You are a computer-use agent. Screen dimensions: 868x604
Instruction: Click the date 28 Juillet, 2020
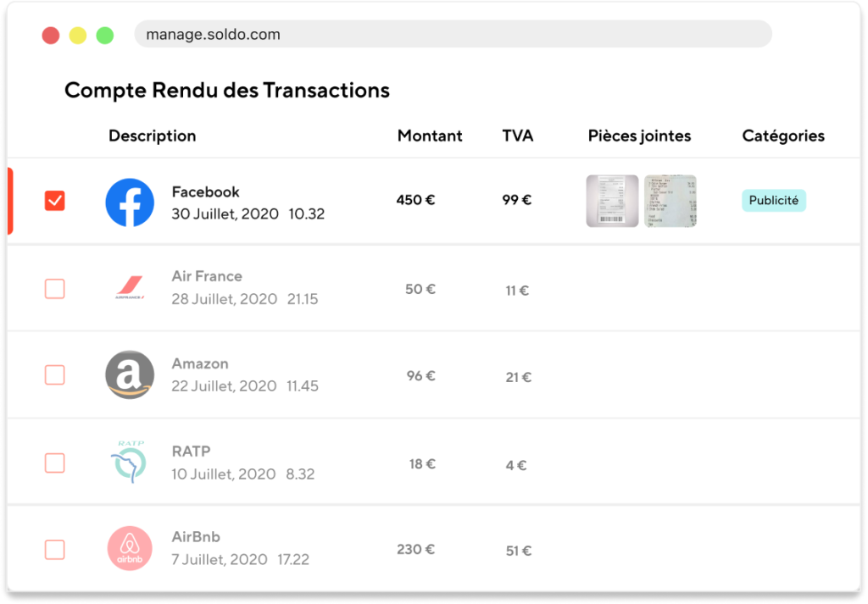pos(224,299)
